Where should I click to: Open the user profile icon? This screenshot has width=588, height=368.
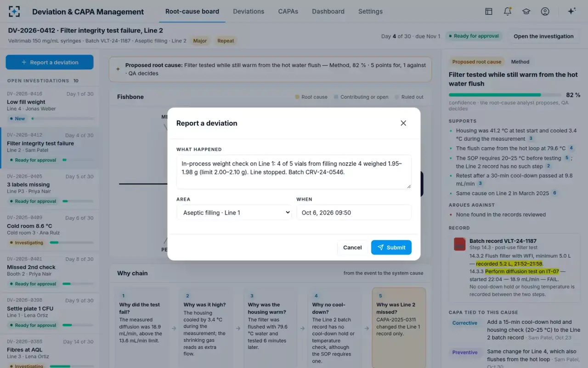(545, 11)
